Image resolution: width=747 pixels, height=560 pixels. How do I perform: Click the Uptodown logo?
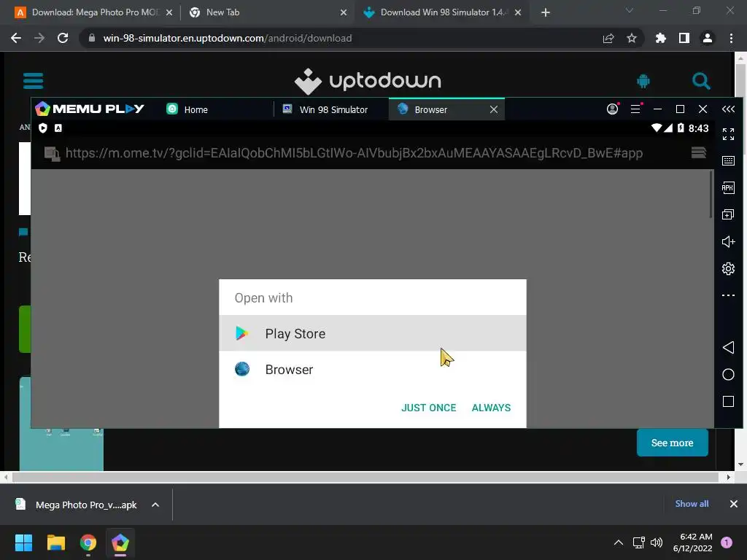coord(368,81)
